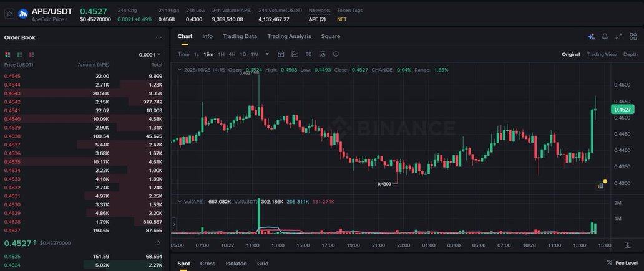Add APE/USDT to favorites with star icon
The width and height of the screenshot is (644, 271).
point(9,13)
